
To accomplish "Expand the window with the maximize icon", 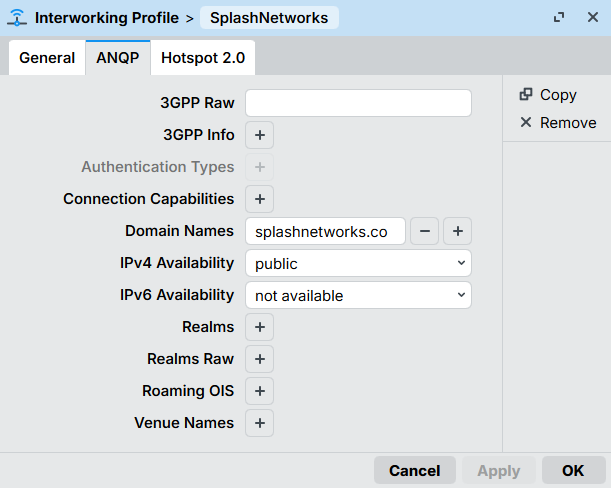I will pos(560,18).
